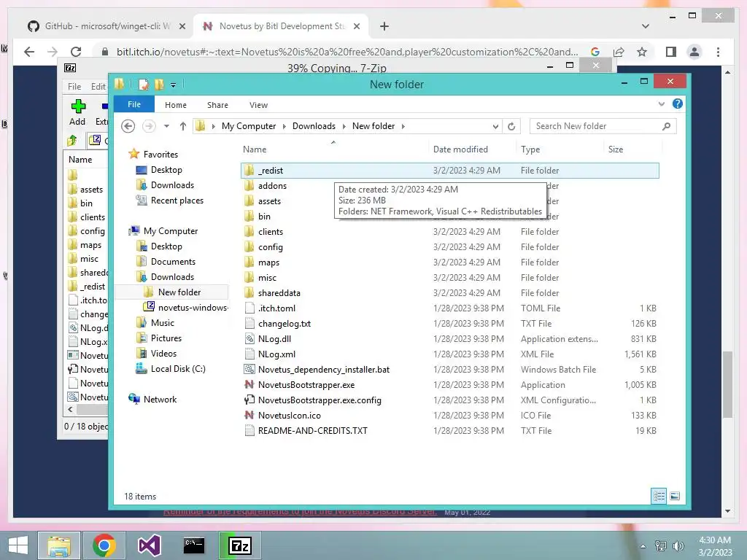The image size is (747, 560).
Task: Open Chrome three-dot menu
Action: click(718, 52)
